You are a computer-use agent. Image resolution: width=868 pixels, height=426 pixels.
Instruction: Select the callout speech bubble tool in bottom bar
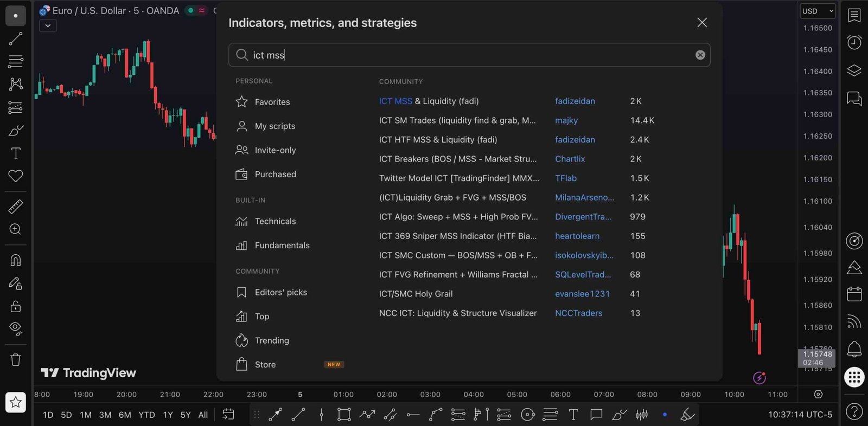(x=596, y=415)
